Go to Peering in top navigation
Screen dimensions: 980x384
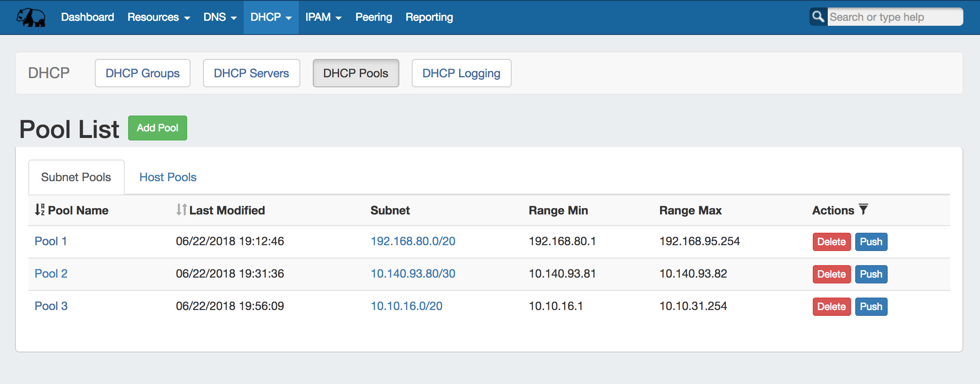(374, 17)
